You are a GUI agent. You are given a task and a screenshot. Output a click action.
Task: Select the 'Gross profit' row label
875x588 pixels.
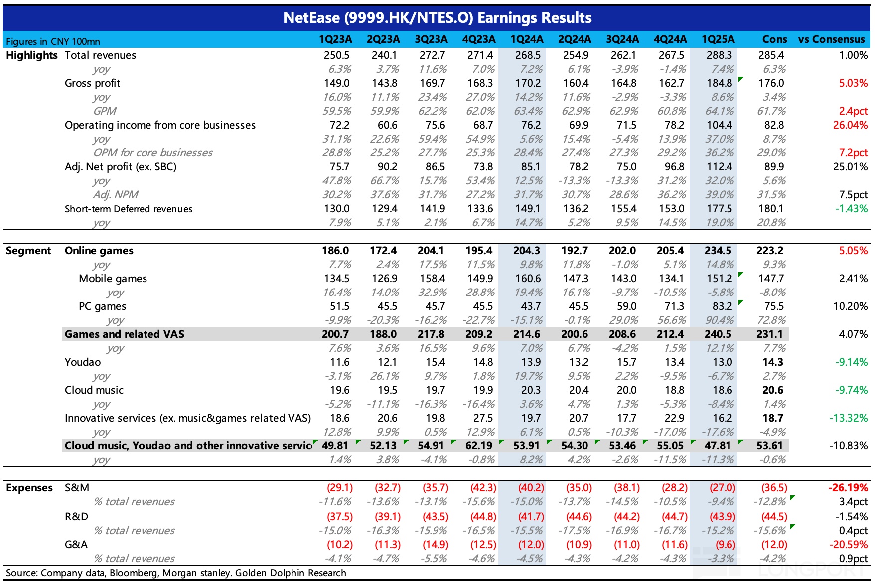(x=93, y=83)
